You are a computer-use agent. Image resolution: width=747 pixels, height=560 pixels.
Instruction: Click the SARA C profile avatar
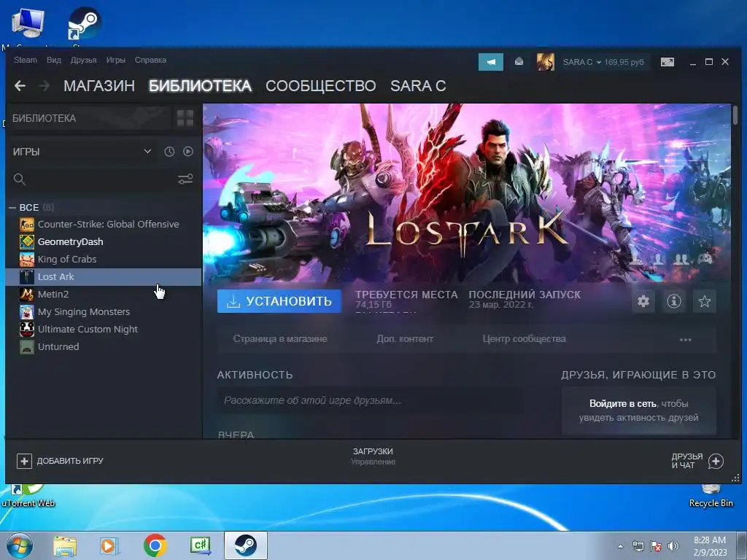[546, 62]
